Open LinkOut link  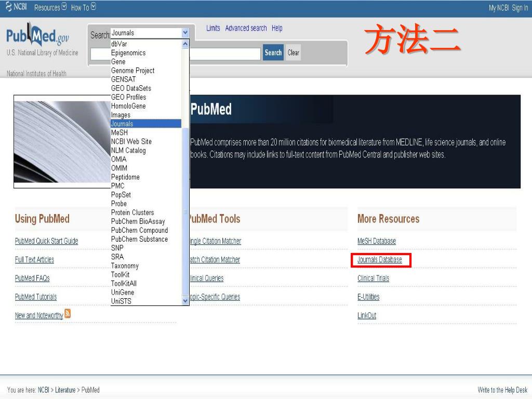(367, 315)
